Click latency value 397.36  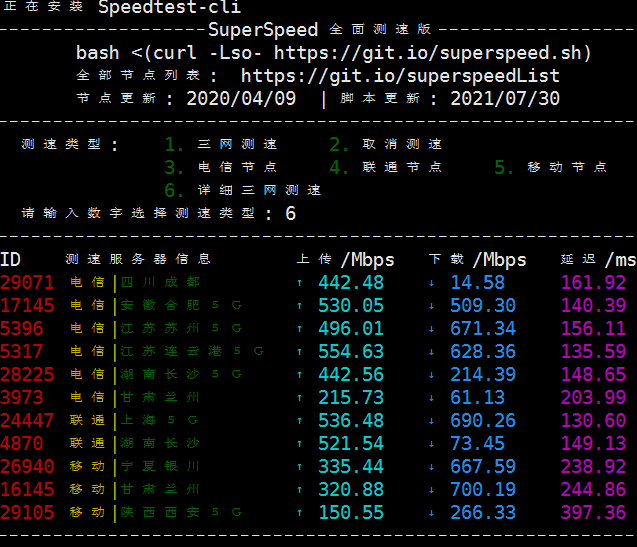click(x=593, y=512)
